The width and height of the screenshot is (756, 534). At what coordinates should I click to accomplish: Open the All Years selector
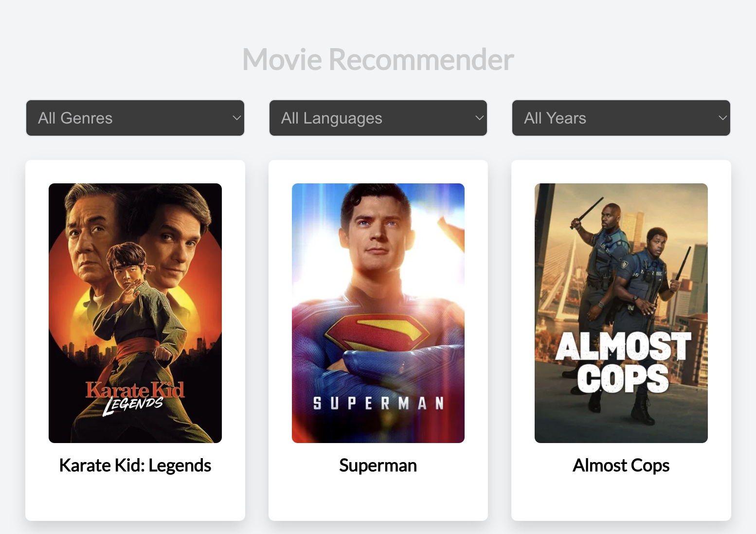click(621, 118)
